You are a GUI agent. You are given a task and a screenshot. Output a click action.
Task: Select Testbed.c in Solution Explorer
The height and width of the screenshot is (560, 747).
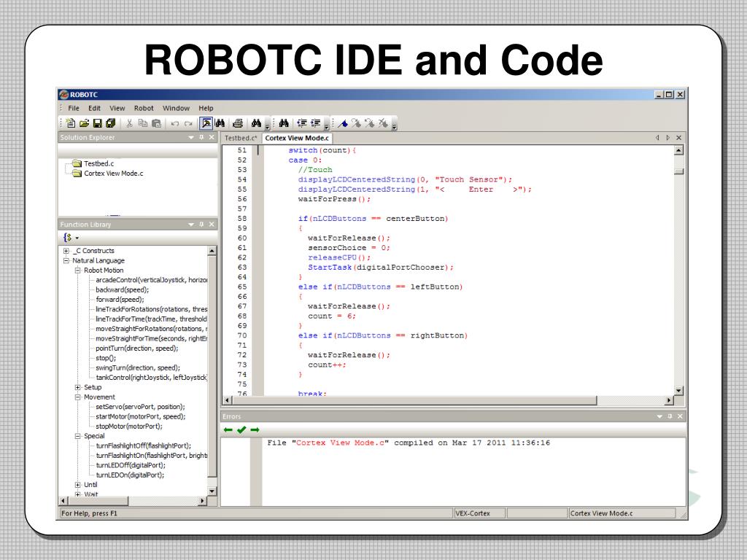point(98,163)
